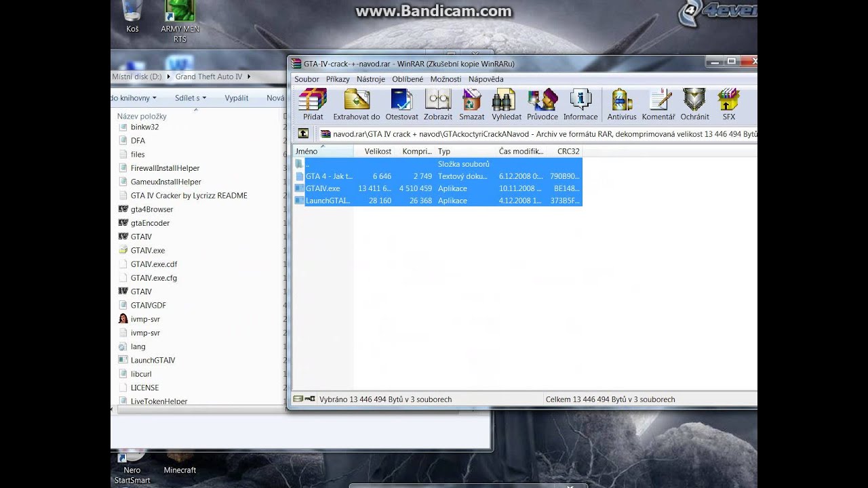Click the Přidat (Add) icon in WinRAR
868x488 pixels.
(313, 104)
